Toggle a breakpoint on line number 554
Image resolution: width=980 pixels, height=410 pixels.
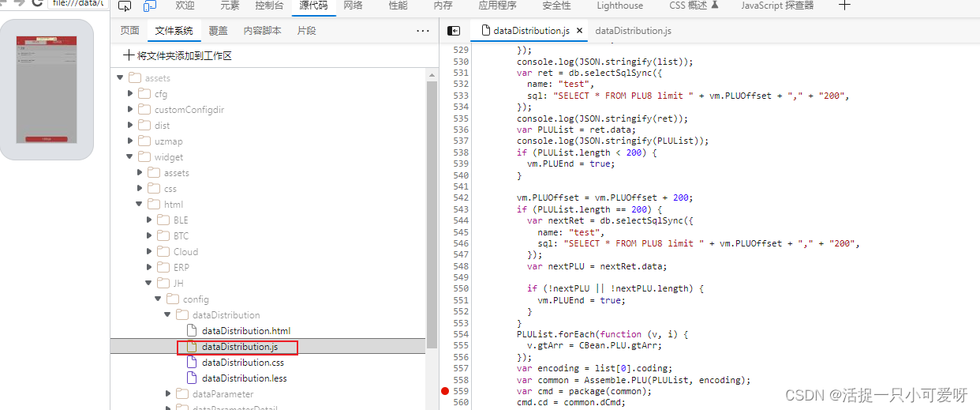point(460,334)
